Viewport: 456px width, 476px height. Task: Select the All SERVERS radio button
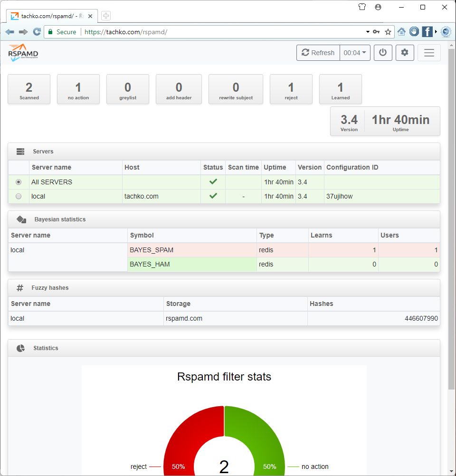click(19, 182)
